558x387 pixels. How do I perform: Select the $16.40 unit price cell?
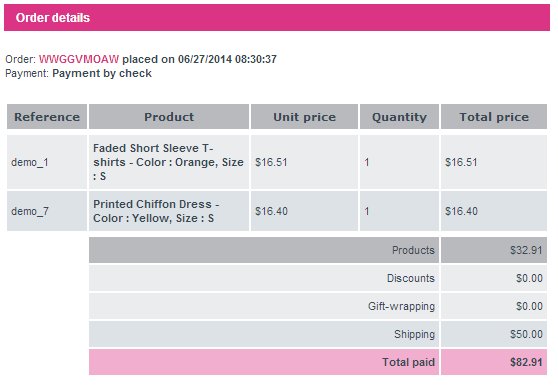(304, 211)
